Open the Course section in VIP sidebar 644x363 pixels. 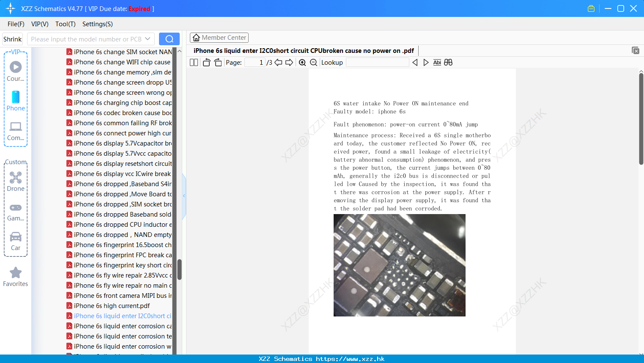pyautogui.click(x=16, y=71)
